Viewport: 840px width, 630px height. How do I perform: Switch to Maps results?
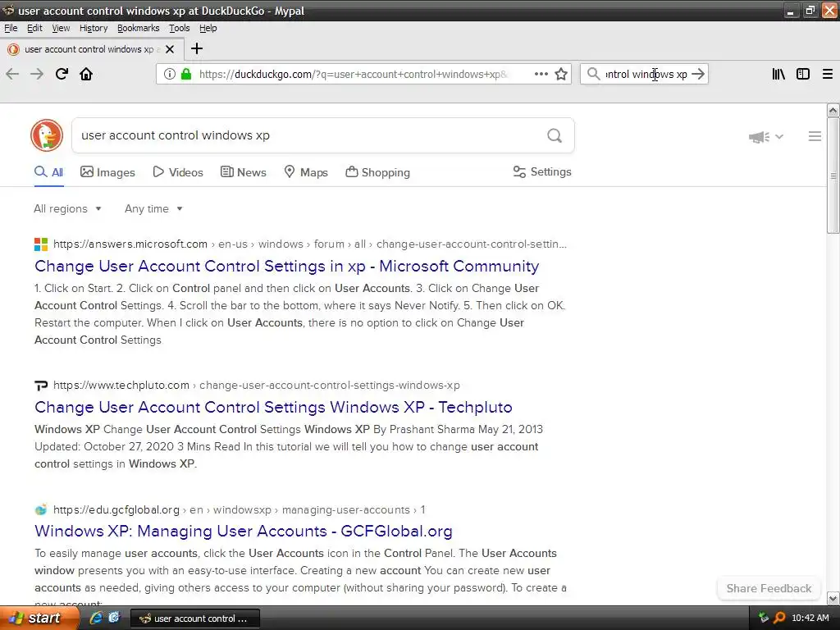[306, 172]
